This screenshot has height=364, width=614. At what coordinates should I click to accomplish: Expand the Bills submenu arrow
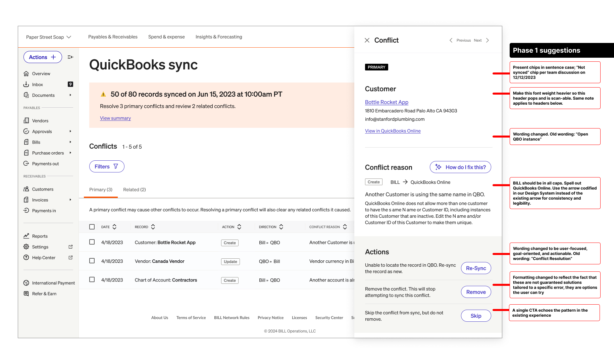coord(70,142)
